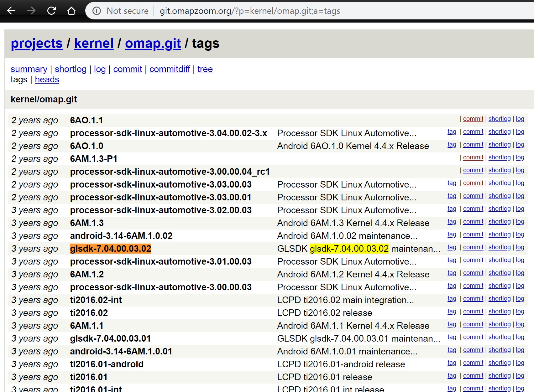The height and width of the screenshot is (392, 534).
Task: Open the top log navigation link
Action: point(100,69)
